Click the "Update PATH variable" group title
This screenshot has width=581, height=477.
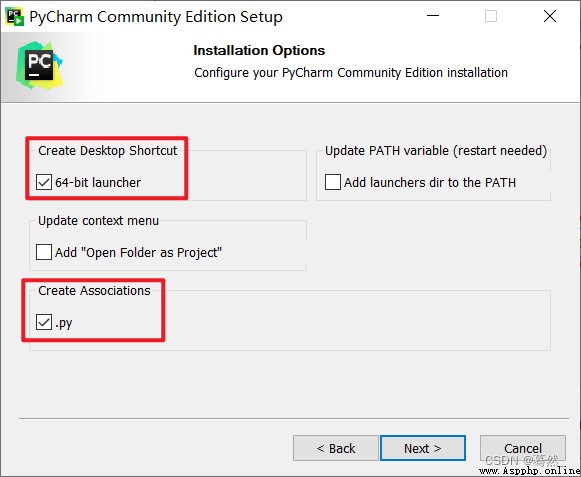click(x=436, y=150)
